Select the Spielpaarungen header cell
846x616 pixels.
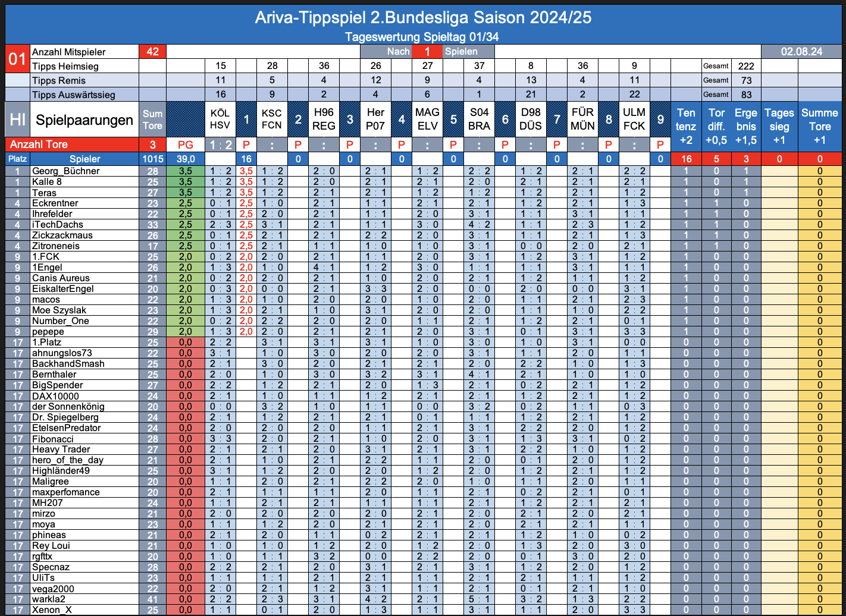[x=84, y=120]
